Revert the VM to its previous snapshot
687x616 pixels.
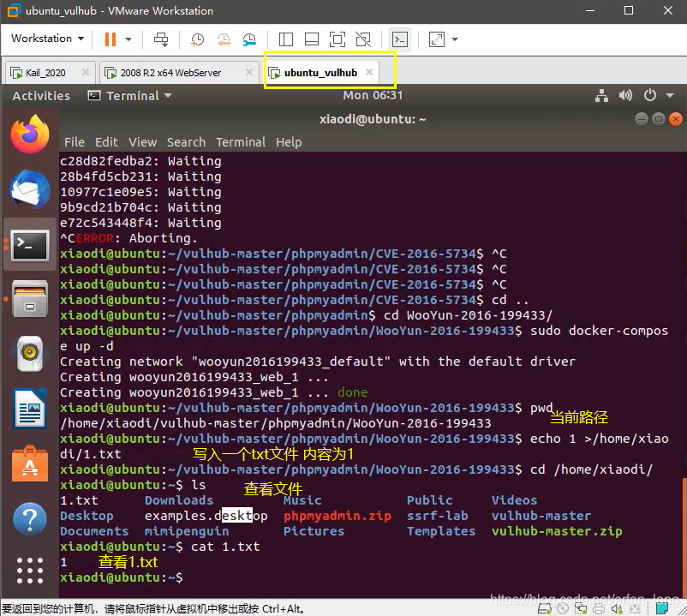(x=224, y=39)
